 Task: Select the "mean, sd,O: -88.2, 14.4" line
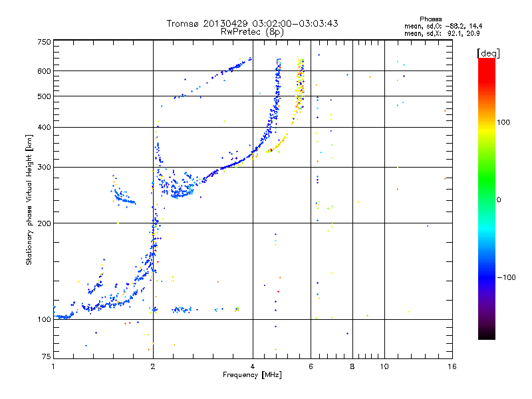(443, 26)
